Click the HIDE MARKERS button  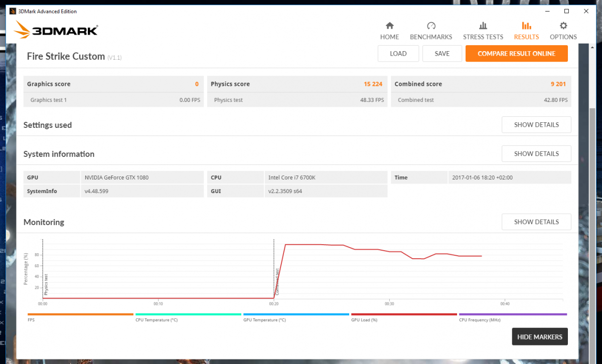tap(540, 337)
